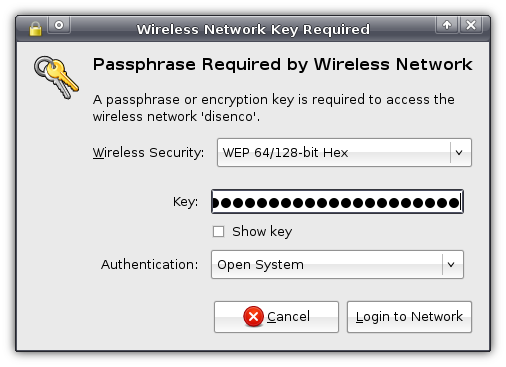Tick the Show key checkbox

click(x=218, y=231)
